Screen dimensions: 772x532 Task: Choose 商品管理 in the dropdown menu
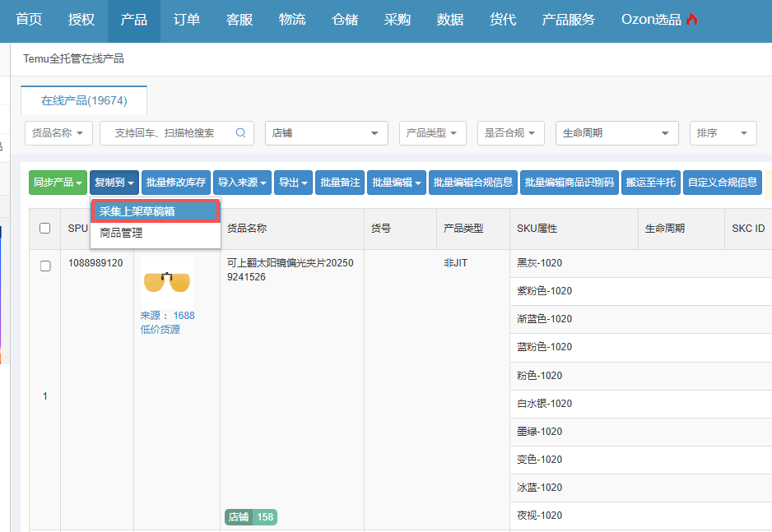tap(122, 234)
